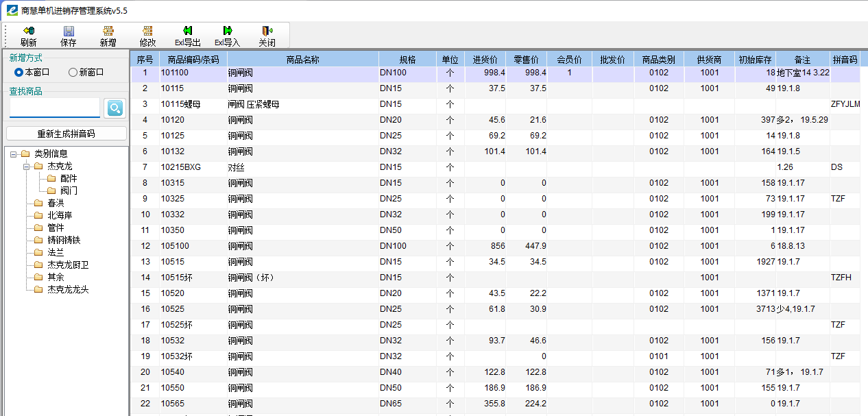Click the 重新生成拼音码 button

pyautogui.click(x=67, y=134)
